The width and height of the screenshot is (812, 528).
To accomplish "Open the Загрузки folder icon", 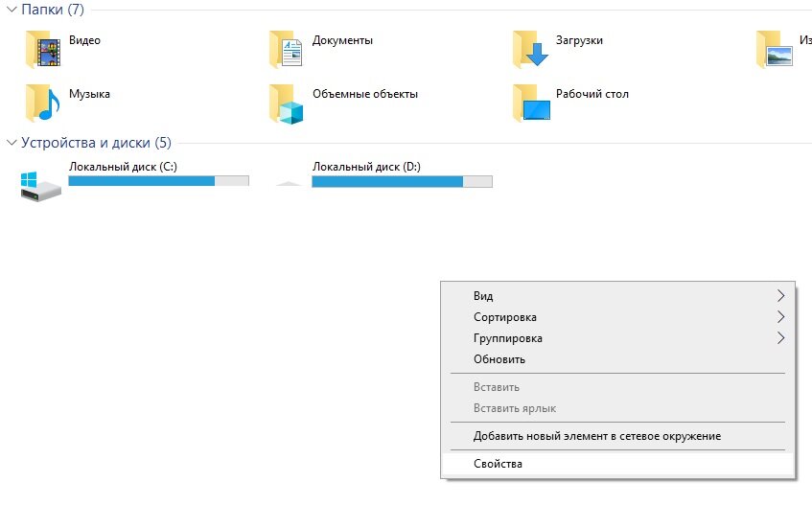I will point(530,49).
